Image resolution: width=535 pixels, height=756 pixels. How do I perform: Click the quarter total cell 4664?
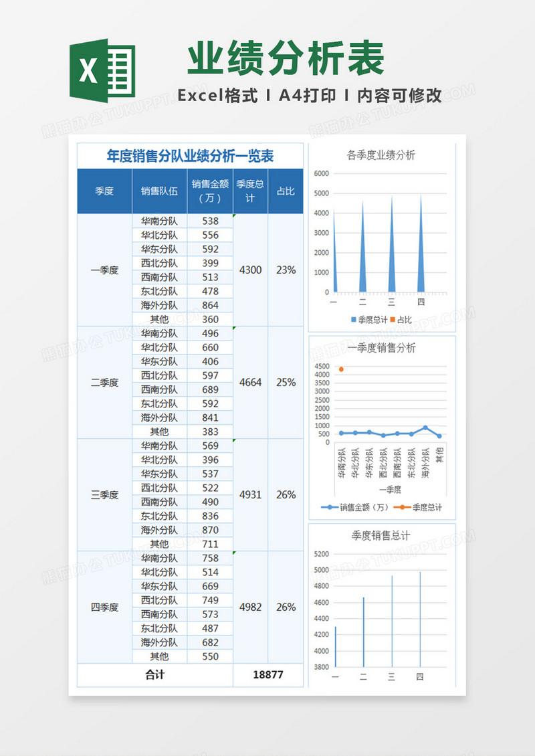(251, 383)
